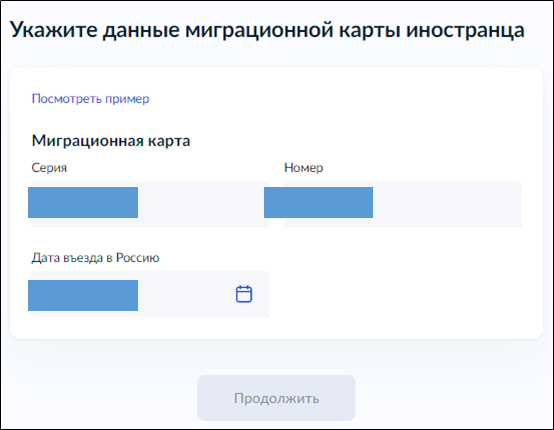Click empty space right of Номер redaction
554x430 pixels.
[447, 204]
